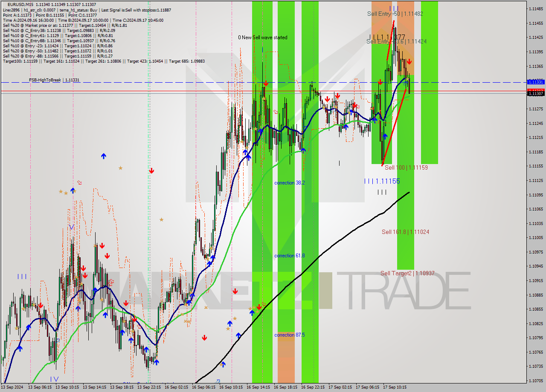
Task: Click the 'Sell %20 @ Entry -50' line
Action: coord(58,51)
